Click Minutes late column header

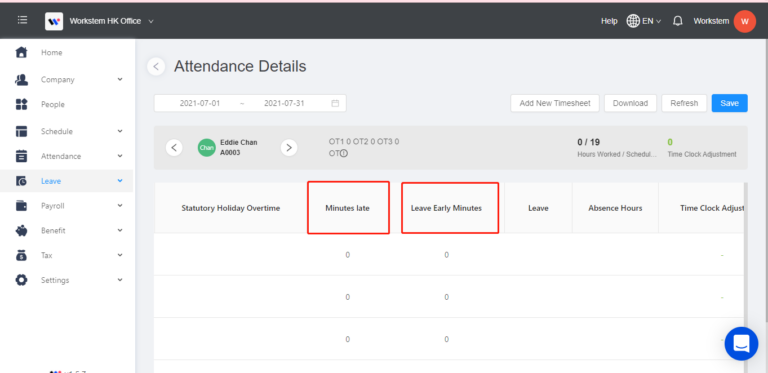[348, 208]
